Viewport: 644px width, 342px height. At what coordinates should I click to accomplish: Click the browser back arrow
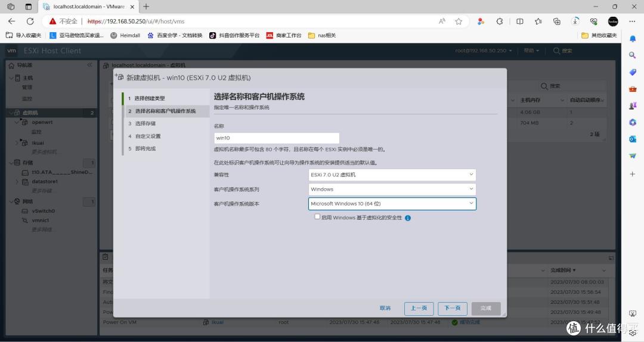[x=11, y=21]
